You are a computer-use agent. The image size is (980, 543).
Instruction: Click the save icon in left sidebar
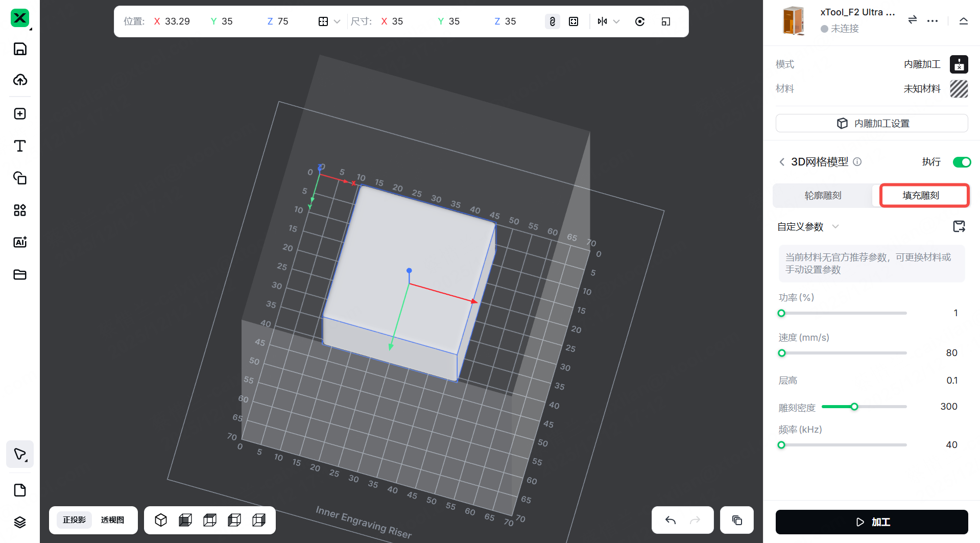click(20, 49)
